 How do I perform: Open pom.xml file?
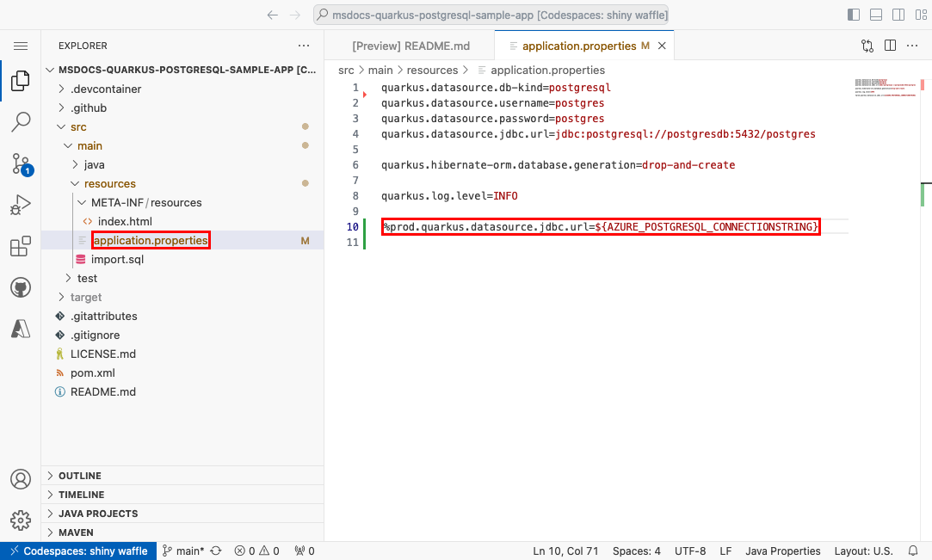pyautogui.click(x=182, y=373)
